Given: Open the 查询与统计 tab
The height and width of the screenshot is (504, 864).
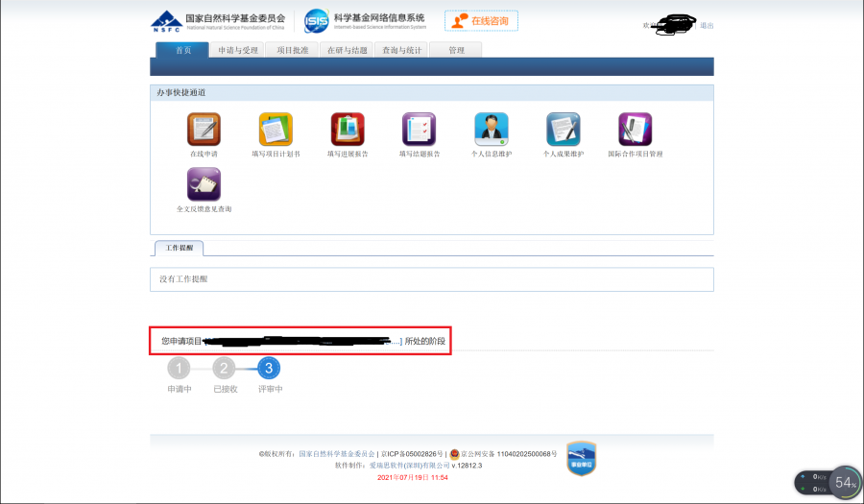Looking at the screenshot, I should [x=401, y=50].
